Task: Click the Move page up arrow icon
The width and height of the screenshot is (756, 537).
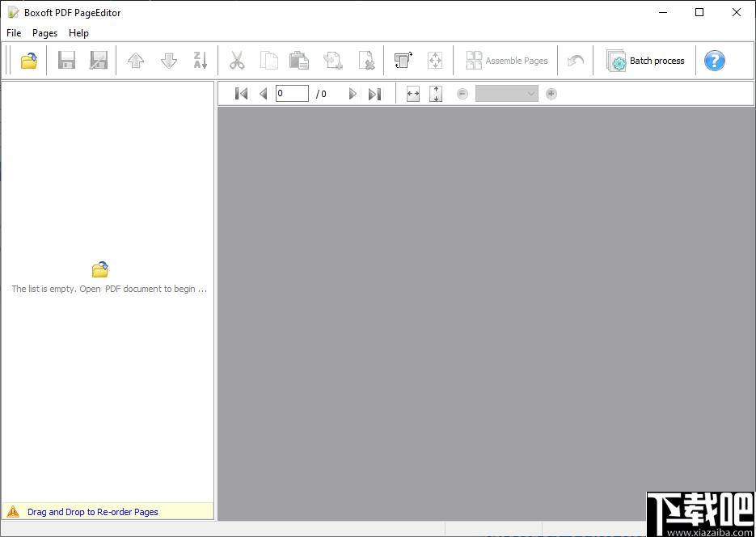Action: [x=136, y=61]
